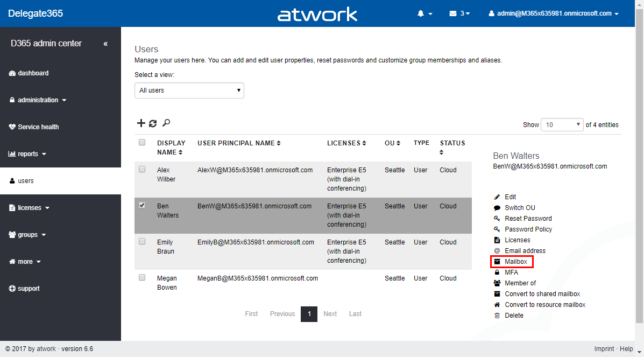Go to the First page
Screen dimensions: 644x357
click(251, 314)
